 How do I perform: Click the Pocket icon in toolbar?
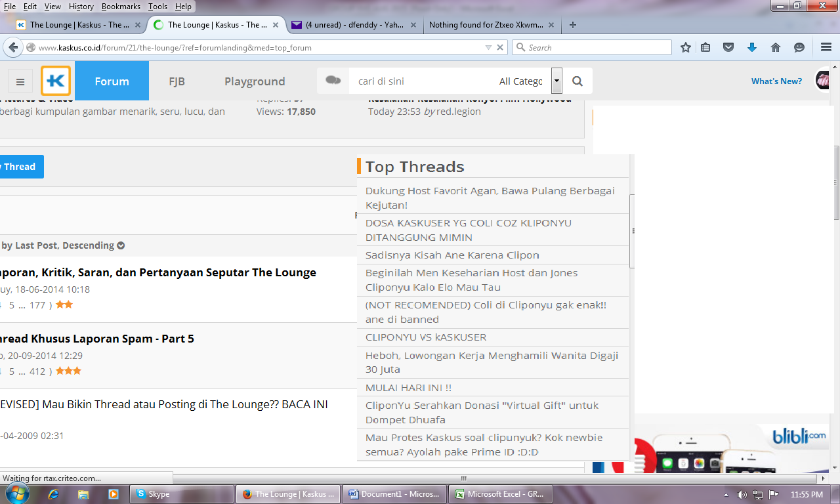pos(728,47)
